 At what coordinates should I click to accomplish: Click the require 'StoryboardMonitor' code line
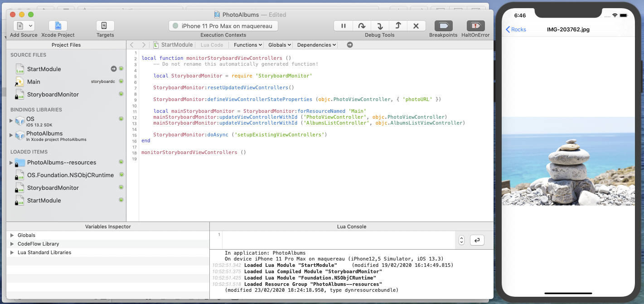coord(232,76)
